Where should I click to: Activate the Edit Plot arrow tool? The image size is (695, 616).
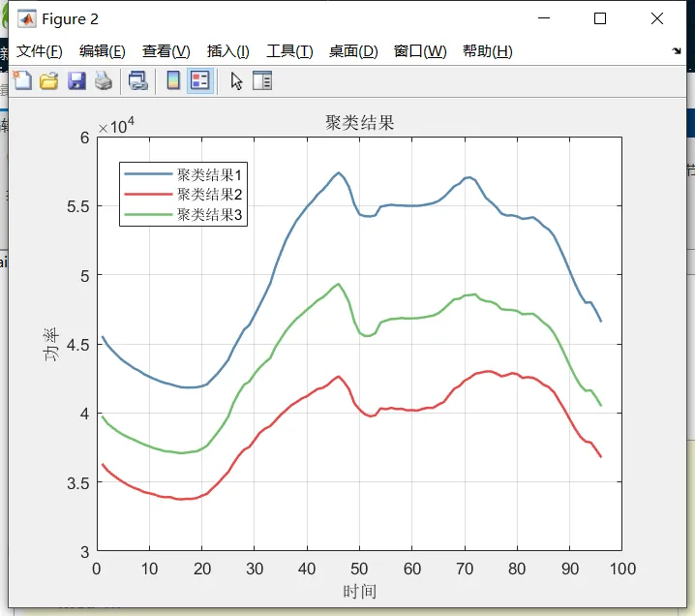(x=236, y=81)
